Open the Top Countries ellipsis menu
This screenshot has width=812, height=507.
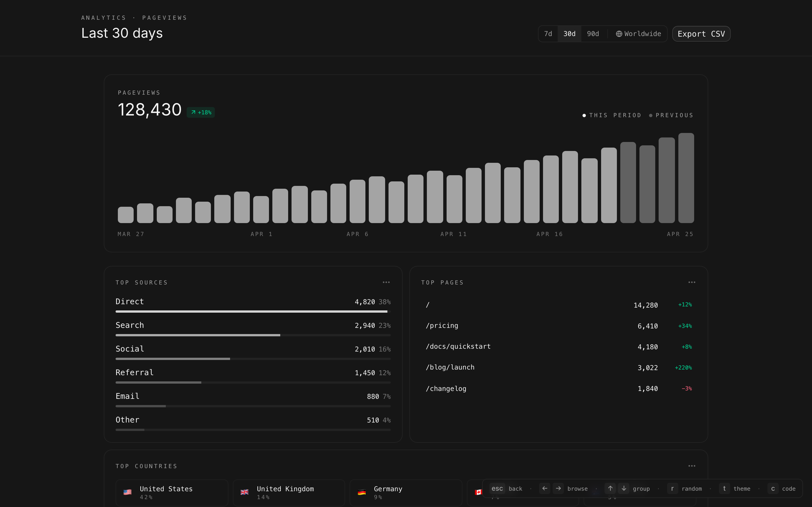[692, 466]
